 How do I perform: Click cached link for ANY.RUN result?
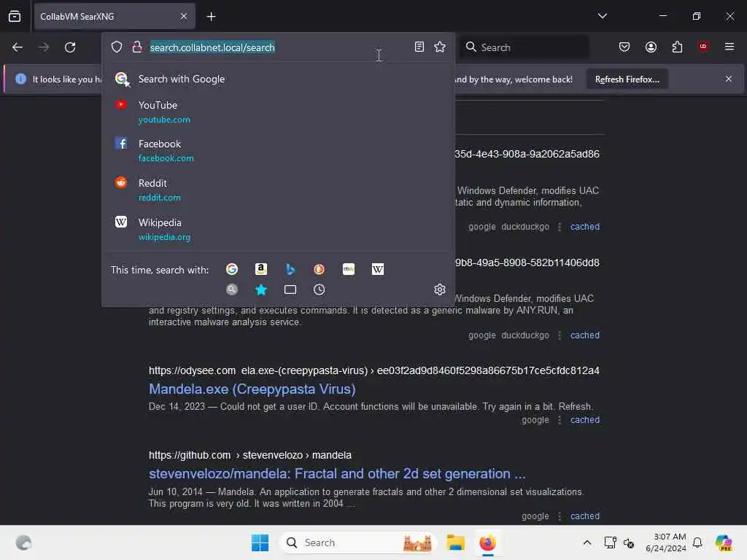pyautogui.click(x=585, y=335)
